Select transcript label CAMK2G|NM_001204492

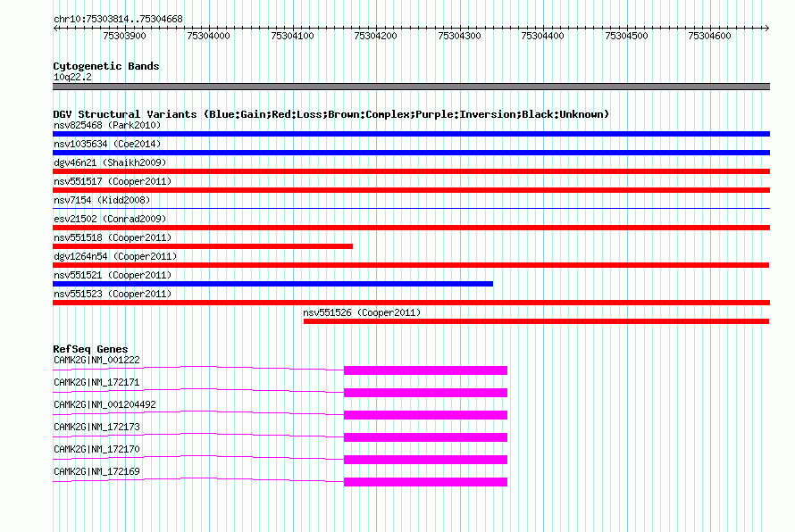click(x=105, y=405)
